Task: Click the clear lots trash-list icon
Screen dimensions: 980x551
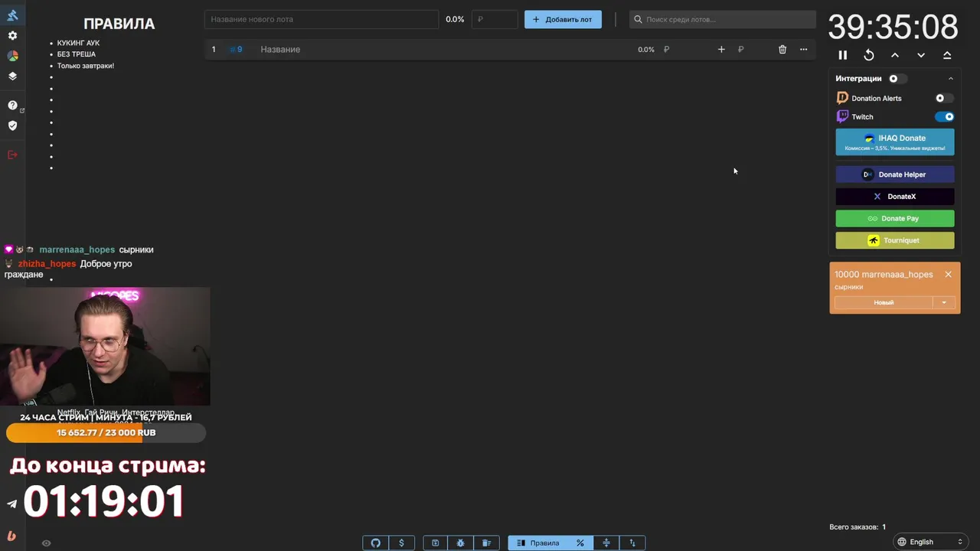Action: [x=486, y=543]
